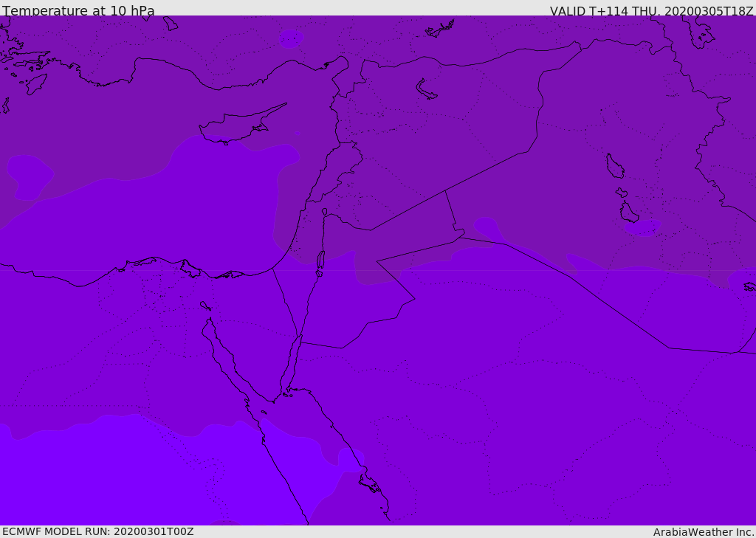Click the small light patch at Jordan-Iraq border

click(x=487, y=227)
